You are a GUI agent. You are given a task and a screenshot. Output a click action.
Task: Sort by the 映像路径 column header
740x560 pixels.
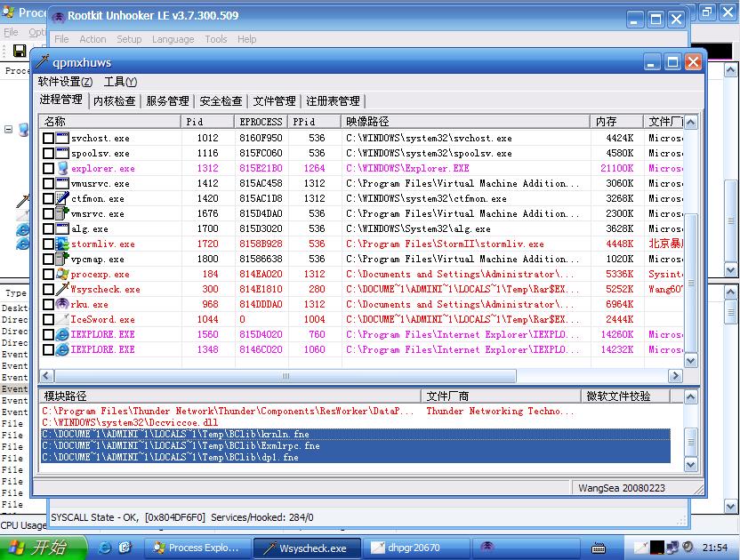point(465,122)
